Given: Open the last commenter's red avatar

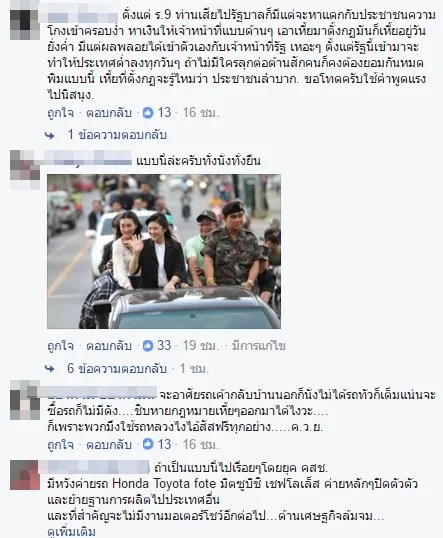Looking at the screenshot, I should tap(25, 476).
